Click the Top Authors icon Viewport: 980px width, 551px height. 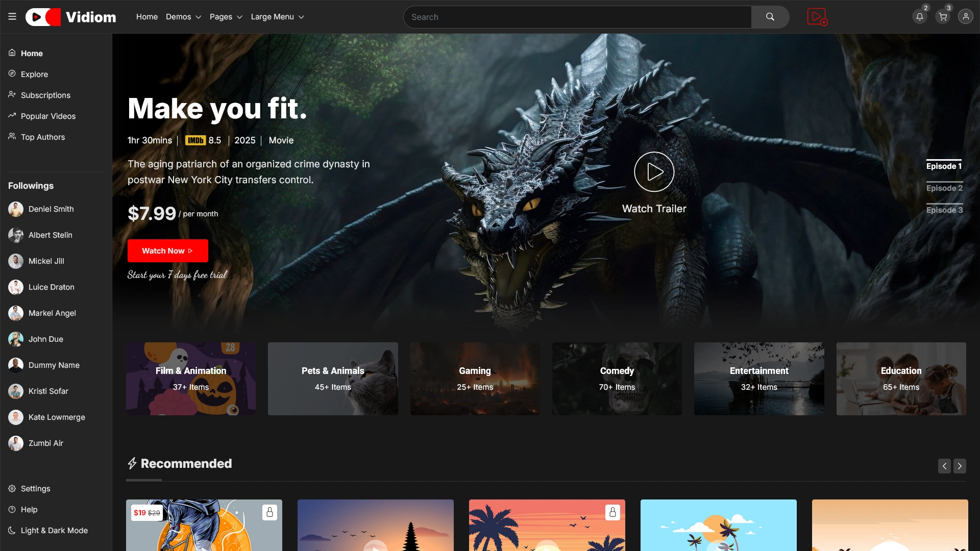tap(12, 137)
